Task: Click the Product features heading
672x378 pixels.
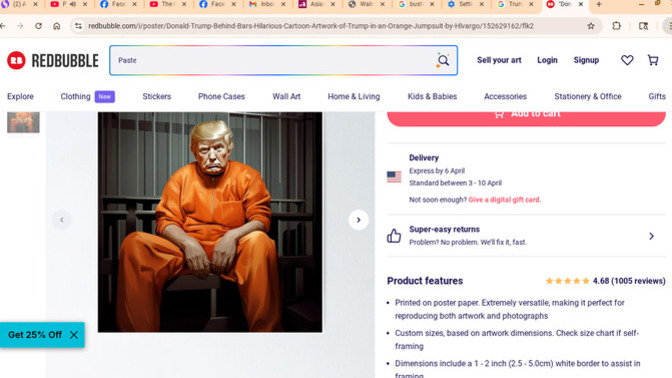Action: (x=425, y=281)
